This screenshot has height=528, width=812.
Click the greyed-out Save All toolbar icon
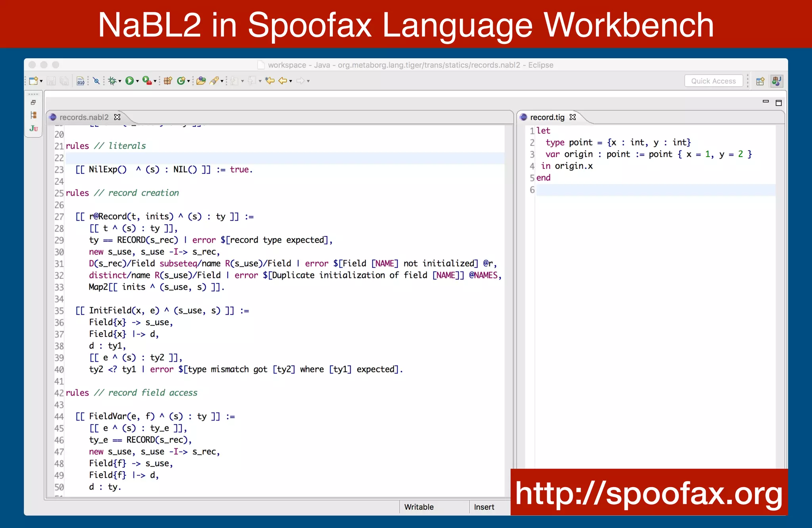point(64,81)
